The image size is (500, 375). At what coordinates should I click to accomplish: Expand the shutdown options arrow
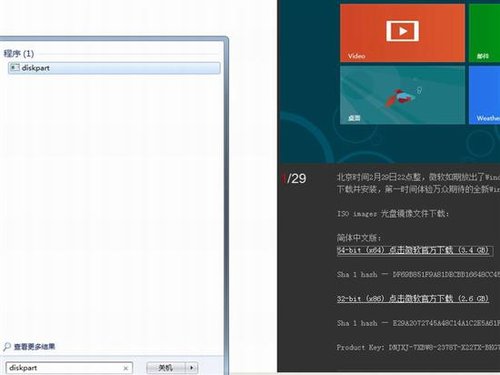[x=192, y=368]
